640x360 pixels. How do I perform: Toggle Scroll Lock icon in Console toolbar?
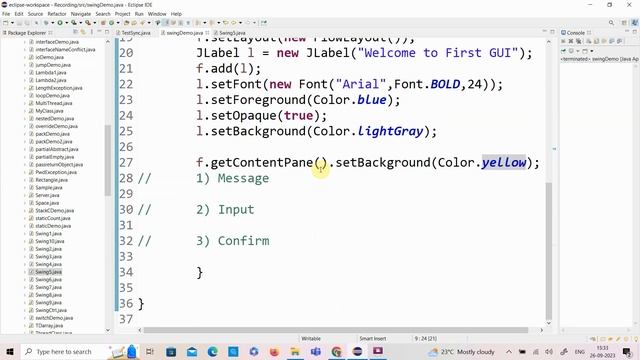coord(596,41)
